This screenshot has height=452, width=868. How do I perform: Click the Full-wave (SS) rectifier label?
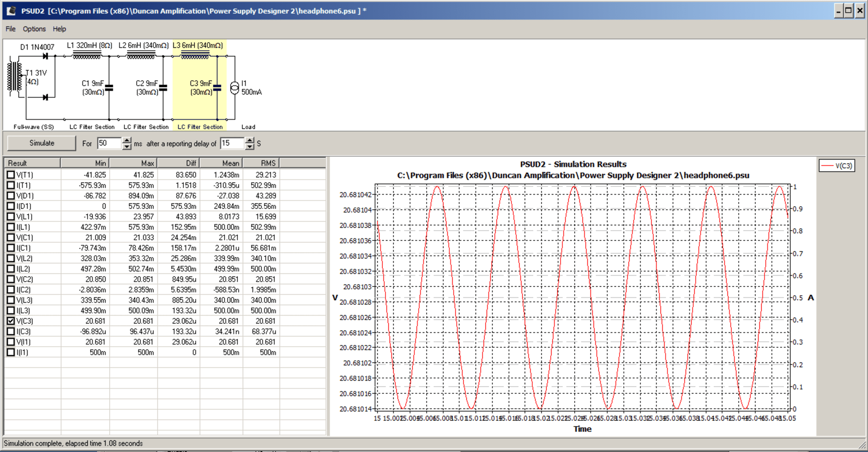33,127
